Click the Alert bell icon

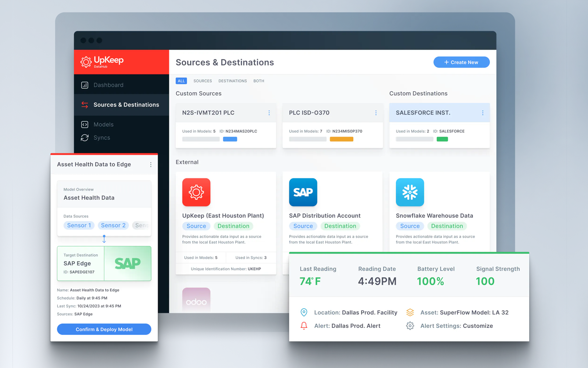304,326
